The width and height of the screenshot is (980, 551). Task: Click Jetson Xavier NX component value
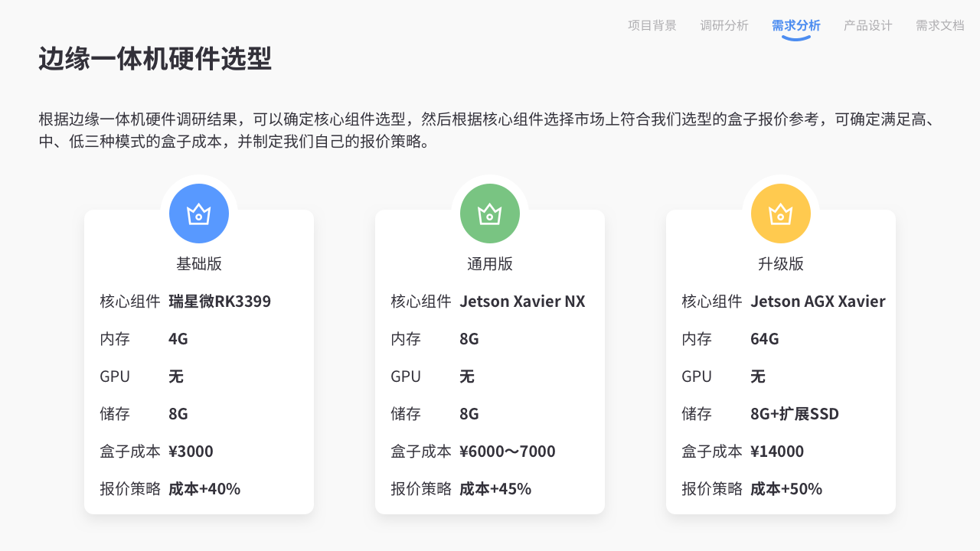pyautogui.click(x=522, y=302)
